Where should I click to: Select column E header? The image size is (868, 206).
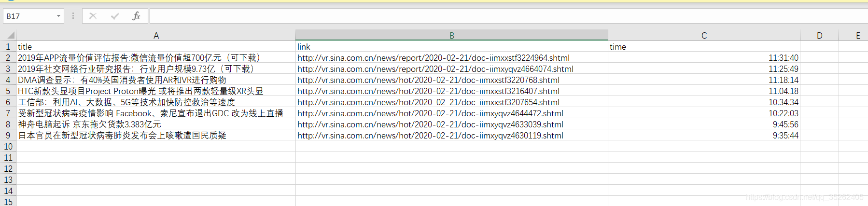tap(854, 35)
